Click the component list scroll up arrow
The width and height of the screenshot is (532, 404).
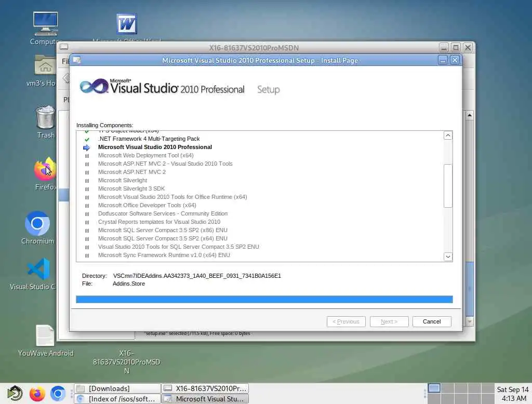point(448,136)
